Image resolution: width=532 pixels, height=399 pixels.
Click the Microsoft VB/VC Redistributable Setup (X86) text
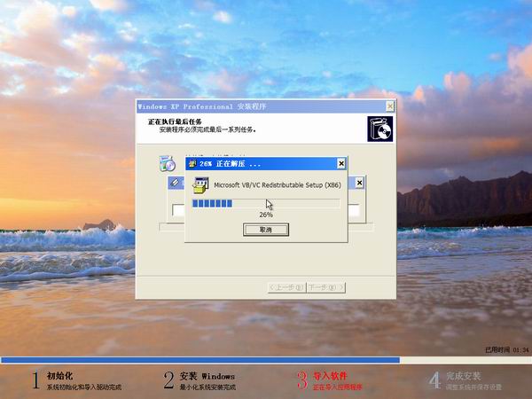(278, 185)
